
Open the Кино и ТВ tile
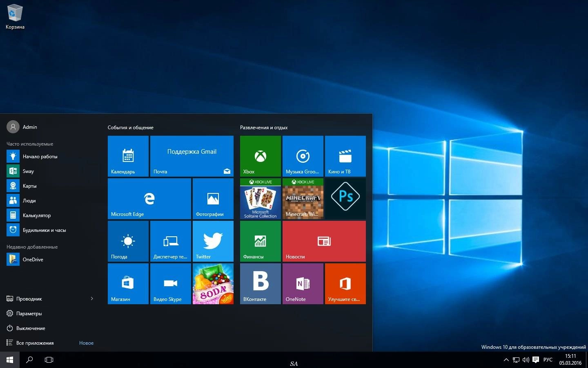345,156
